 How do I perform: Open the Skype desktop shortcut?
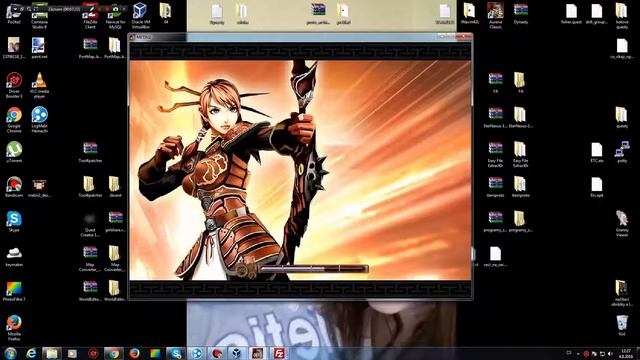(14, 222)
